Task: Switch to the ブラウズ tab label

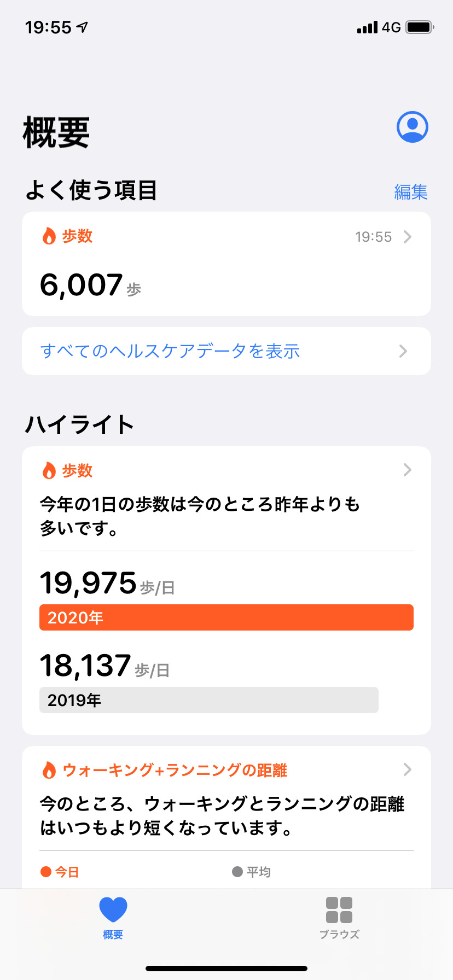Action: coord(339,935)
